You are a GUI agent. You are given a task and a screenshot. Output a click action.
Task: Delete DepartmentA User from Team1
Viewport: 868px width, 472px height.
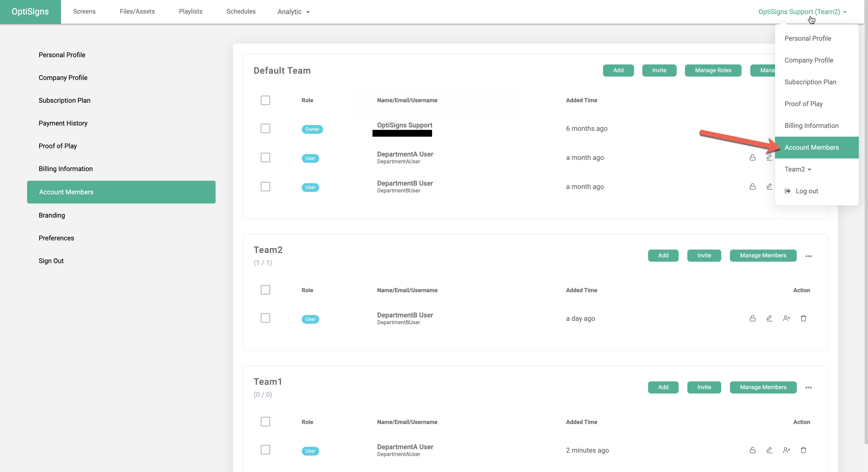coord(804,450)
